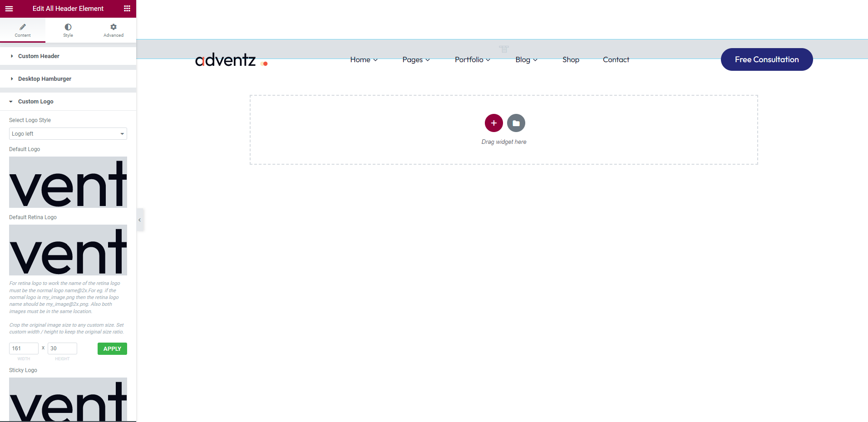This screenshot has height=422, width=868.
Task: Click the folder icon to add template
Action: tap(516, 123)
